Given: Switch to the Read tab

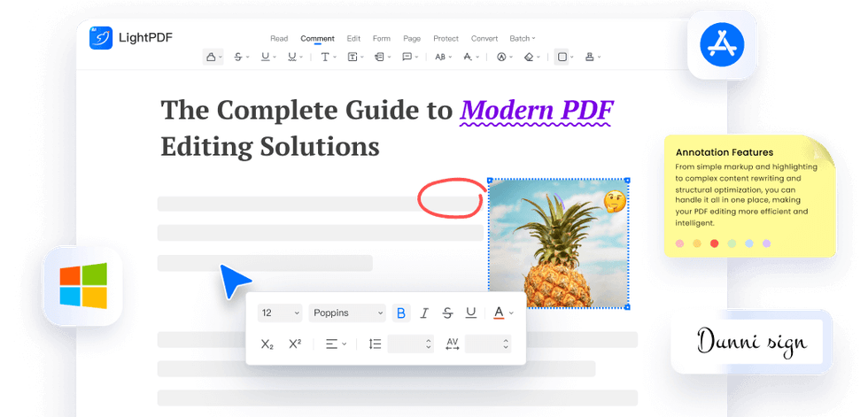Looking at the screenshot, I should point(279,38).
